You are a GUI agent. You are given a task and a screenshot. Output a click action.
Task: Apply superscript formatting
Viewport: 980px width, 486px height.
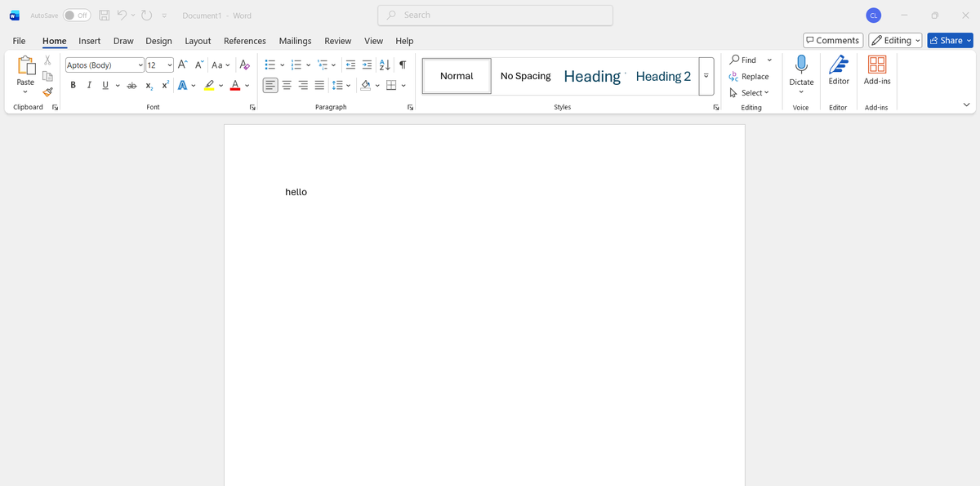click(x=165, y=86)
